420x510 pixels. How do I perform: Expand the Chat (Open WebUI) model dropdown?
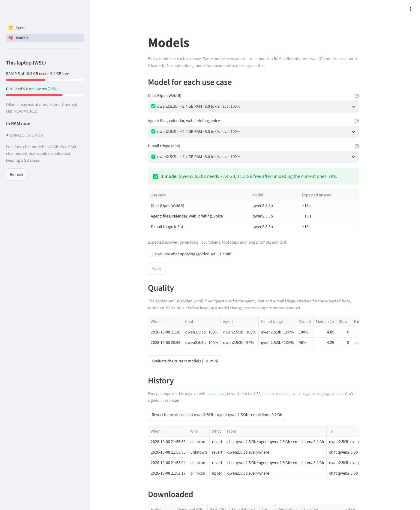tap(253, 106)
